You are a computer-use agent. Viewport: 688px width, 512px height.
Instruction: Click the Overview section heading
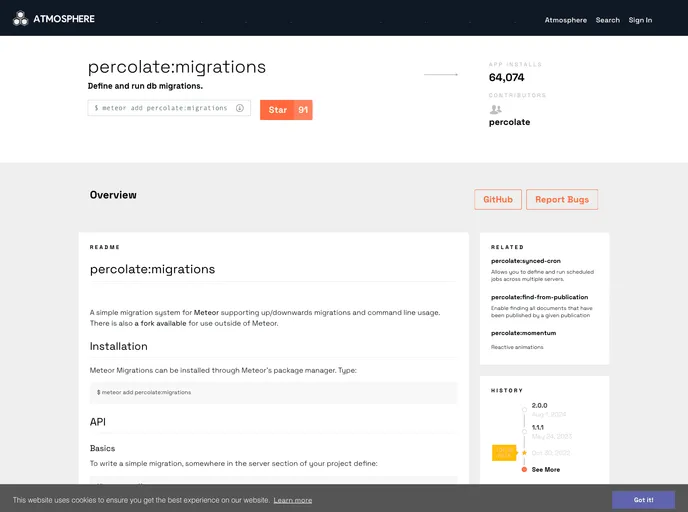pos(113,195)
